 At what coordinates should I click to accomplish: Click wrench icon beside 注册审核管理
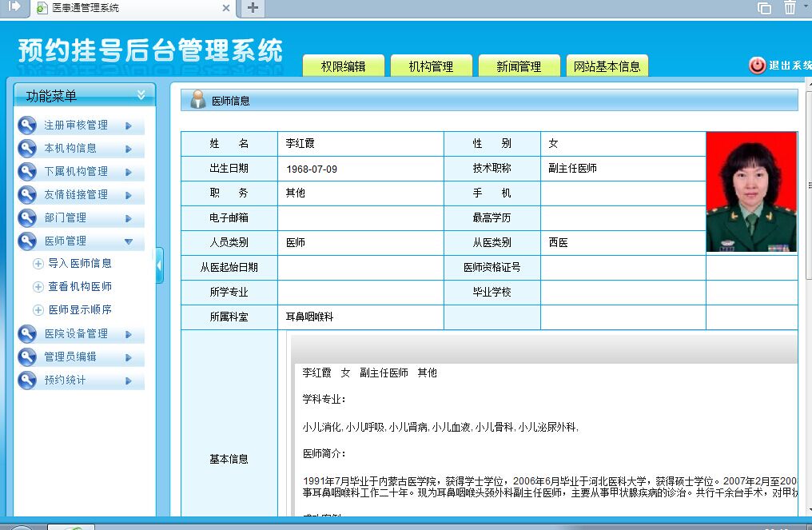coord(27,126)
